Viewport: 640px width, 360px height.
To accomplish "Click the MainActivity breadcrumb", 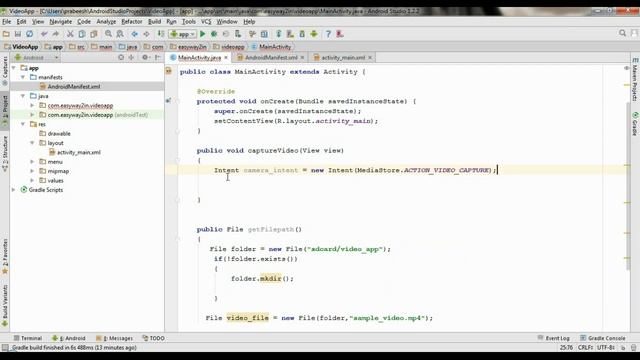I will [x=271, y=47].
